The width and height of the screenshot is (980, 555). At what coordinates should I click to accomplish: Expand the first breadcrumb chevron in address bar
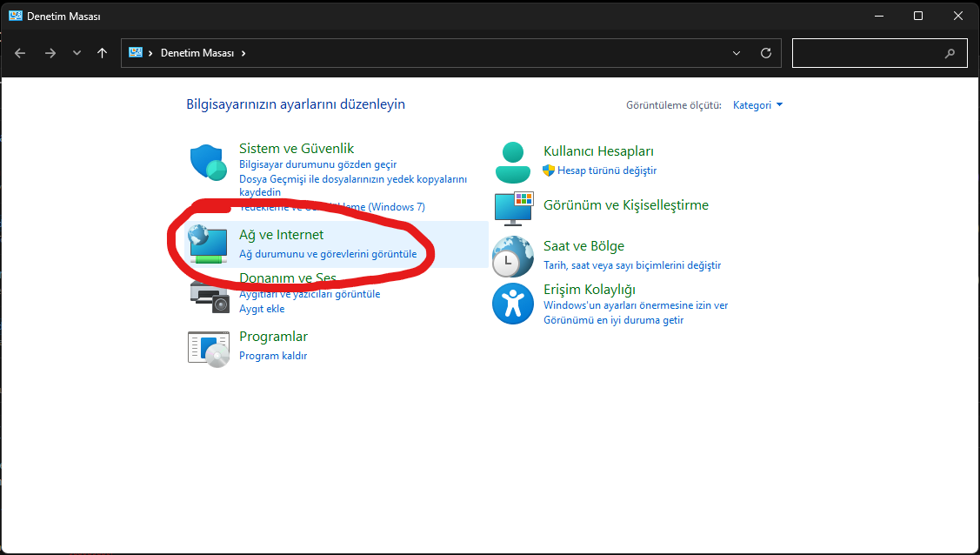tap(150, 53)
